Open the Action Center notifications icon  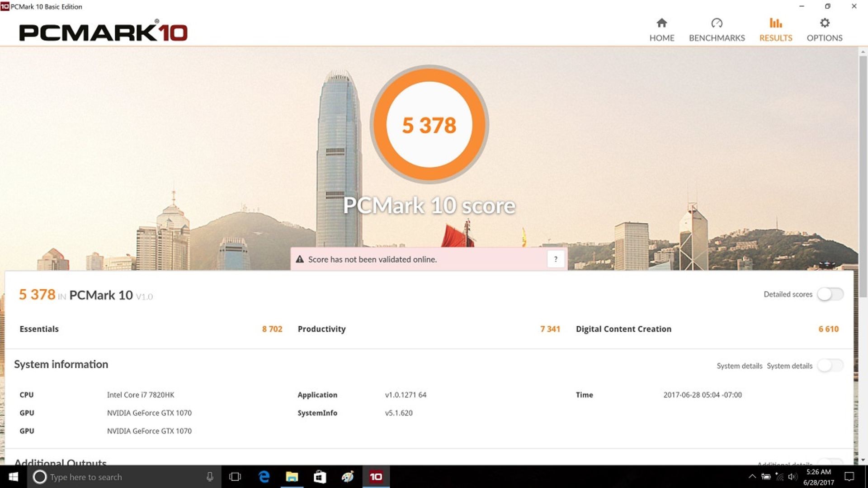tap(849, 477)
